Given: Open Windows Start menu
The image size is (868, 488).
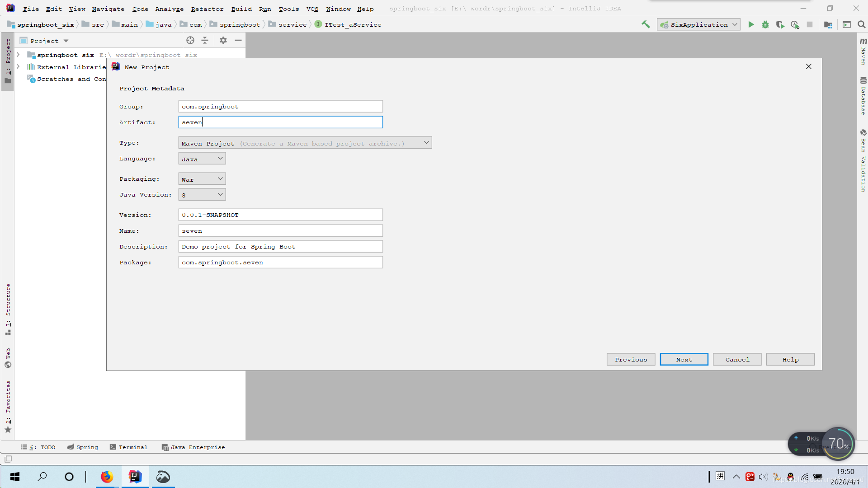Looking at the screenshot, I should tap(14, 477).
